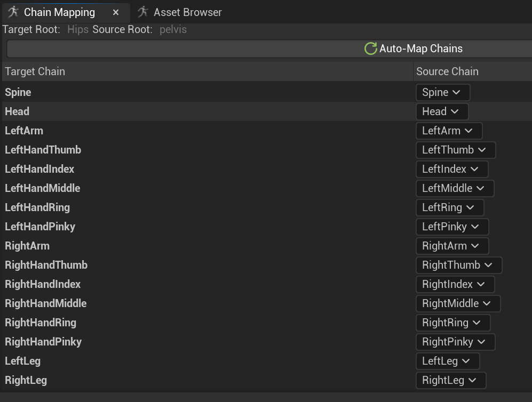Click the Target Chain column header

[35, 71]
